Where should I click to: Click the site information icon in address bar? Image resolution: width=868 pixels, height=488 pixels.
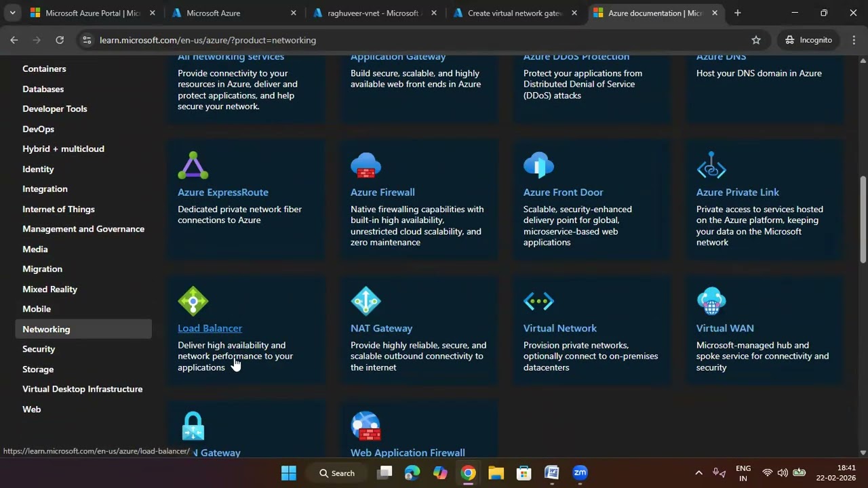coord(86,40)
